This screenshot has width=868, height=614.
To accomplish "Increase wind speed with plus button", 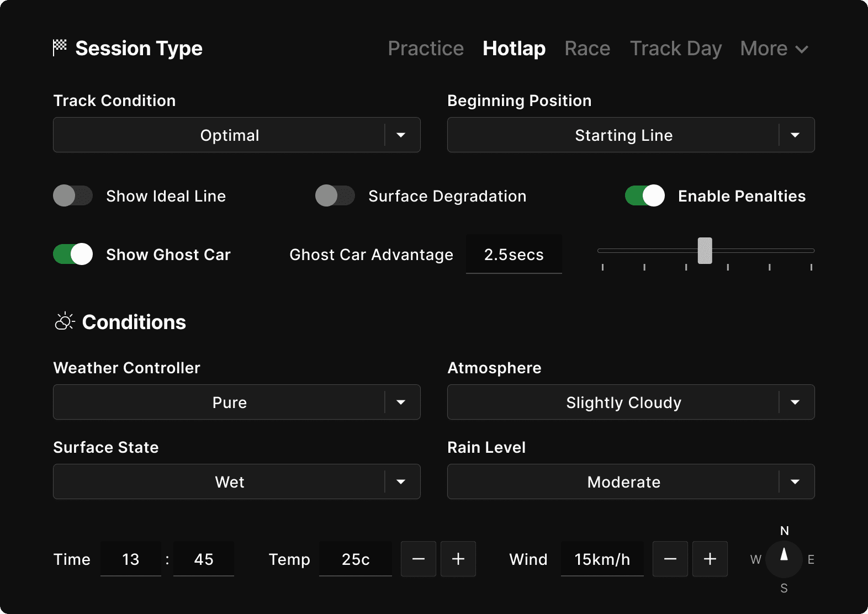I will click(710, 559).
